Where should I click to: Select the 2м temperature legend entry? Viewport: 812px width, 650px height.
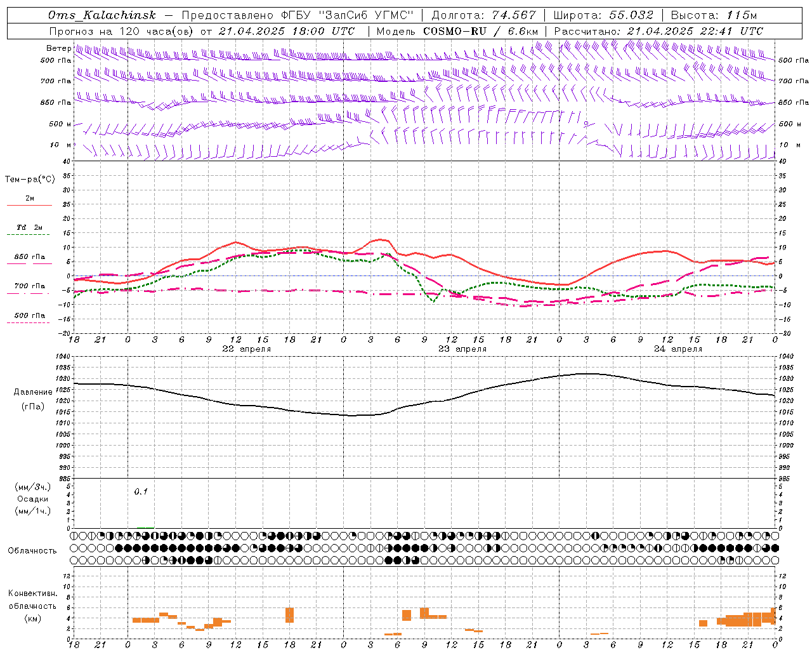[30, 198]
